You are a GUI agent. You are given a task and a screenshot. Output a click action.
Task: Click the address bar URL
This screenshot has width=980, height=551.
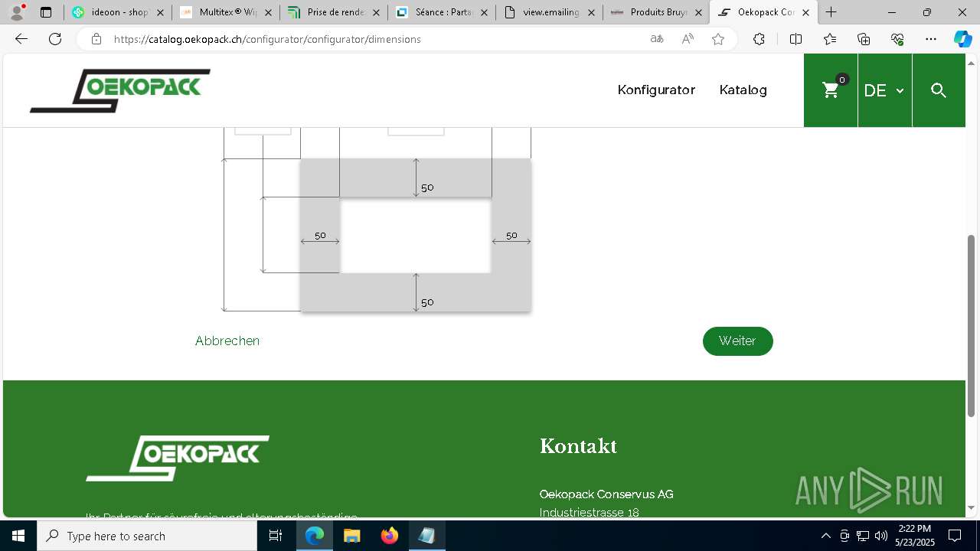pyautogui.click(x=267, y=39)
